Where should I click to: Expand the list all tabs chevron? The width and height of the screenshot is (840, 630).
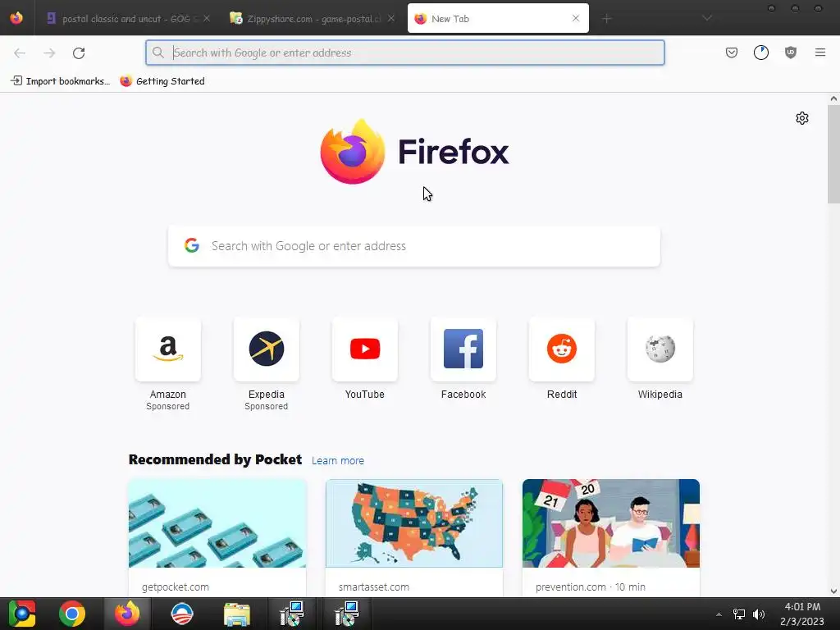707,18
